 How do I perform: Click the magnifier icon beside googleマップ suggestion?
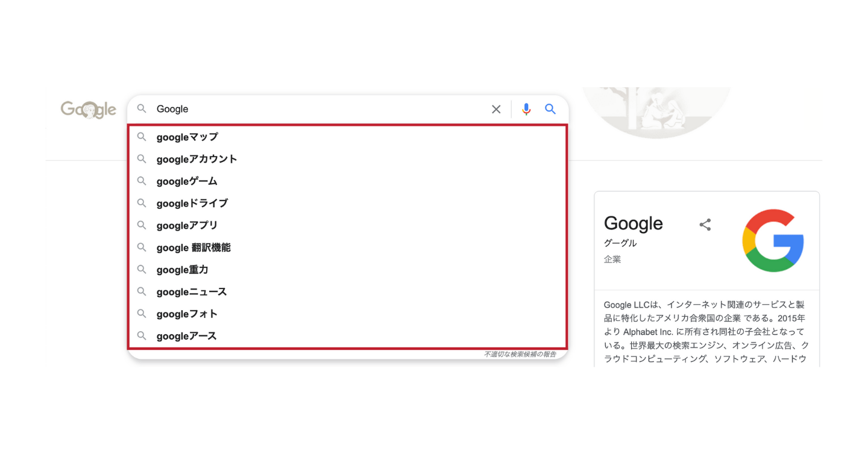[142, 137]
